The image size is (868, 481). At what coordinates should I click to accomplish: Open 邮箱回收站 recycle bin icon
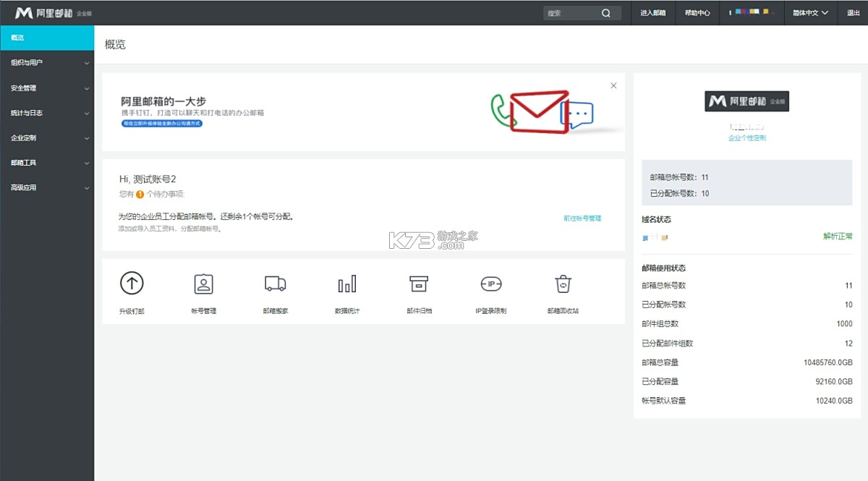pyautogui.click(x=563, y=284)
